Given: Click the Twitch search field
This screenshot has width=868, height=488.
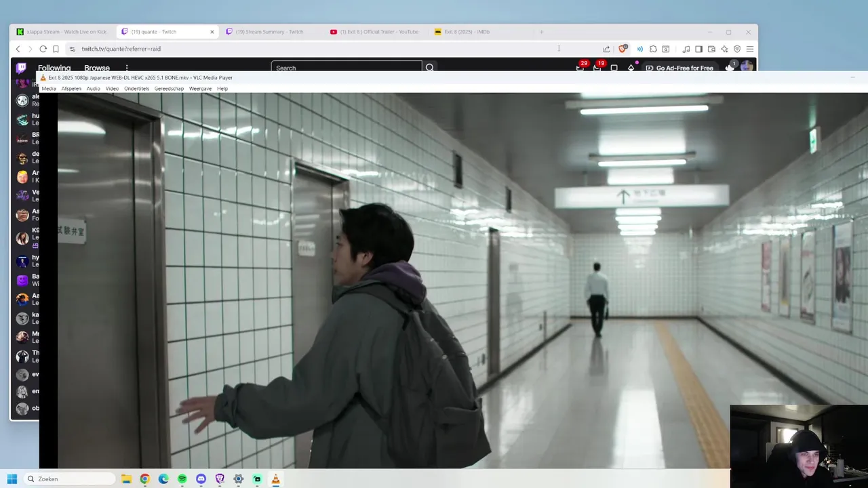Looking at the screenshot, I should pos(347,68).
